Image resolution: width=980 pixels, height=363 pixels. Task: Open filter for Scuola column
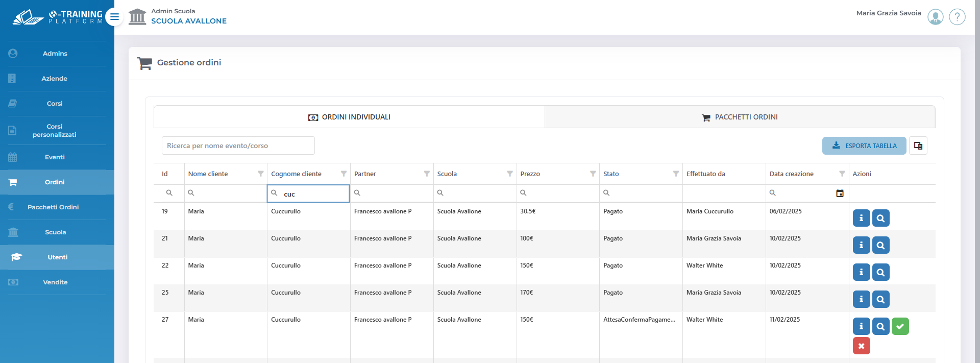point(510,174)
